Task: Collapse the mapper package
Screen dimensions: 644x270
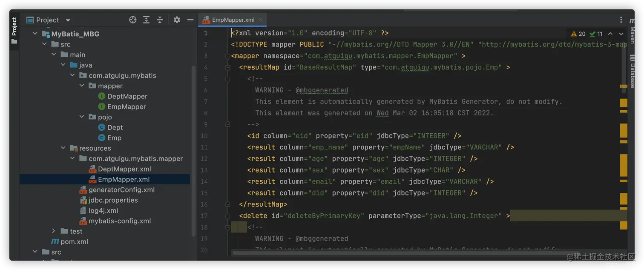Action: (82, 86)
